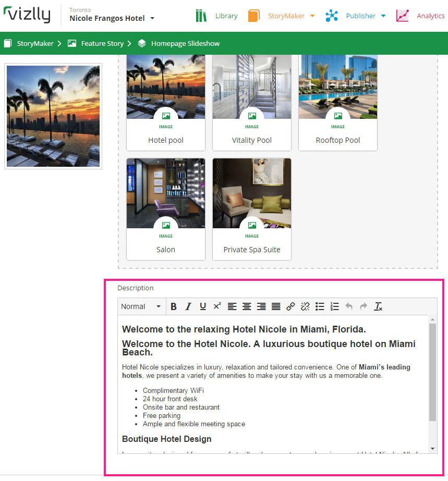Click the Vizlly logo
448x481 pixels.
[27, 15]
